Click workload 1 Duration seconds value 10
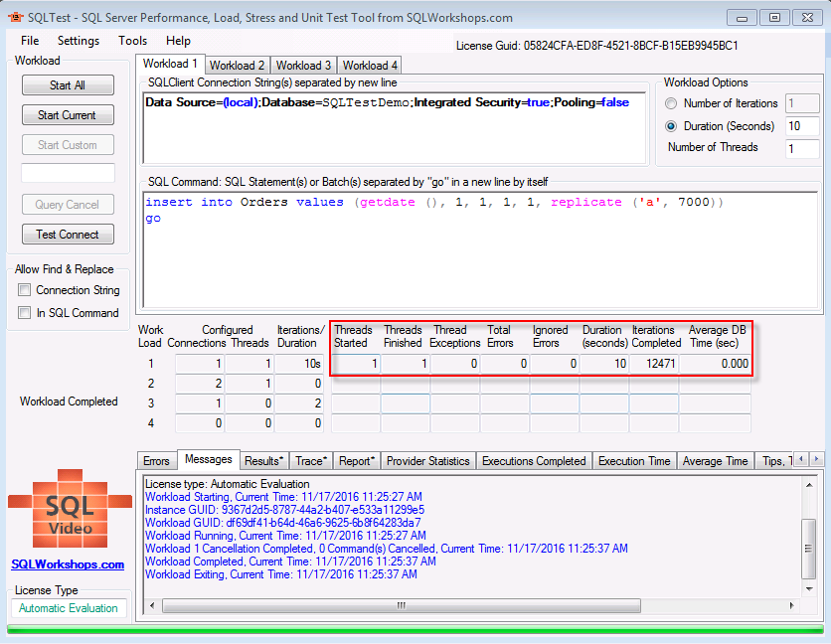Image resolution: width=831 pixels, height=644 pixels. point(604,364)
